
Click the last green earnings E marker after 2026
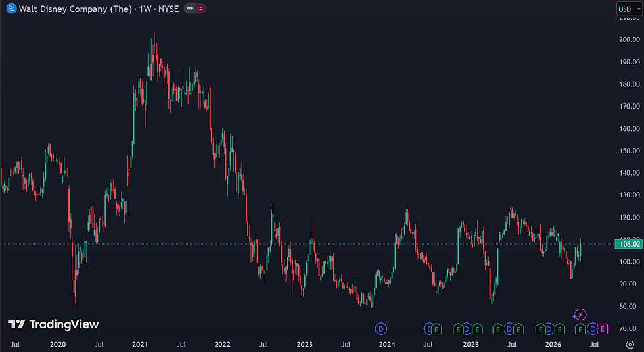[580, 329]
